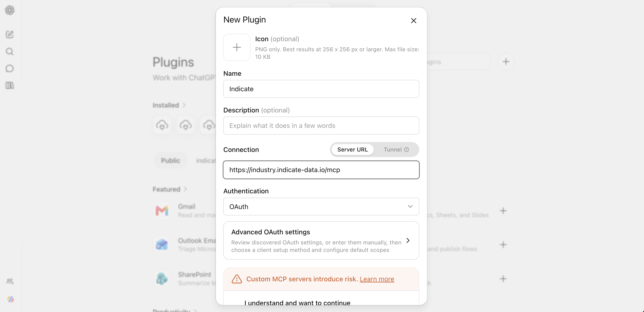The width and height of the screenshot is (644, 312).
Task: Start a new chat from the sidebar
Action: tap(10, 34)
